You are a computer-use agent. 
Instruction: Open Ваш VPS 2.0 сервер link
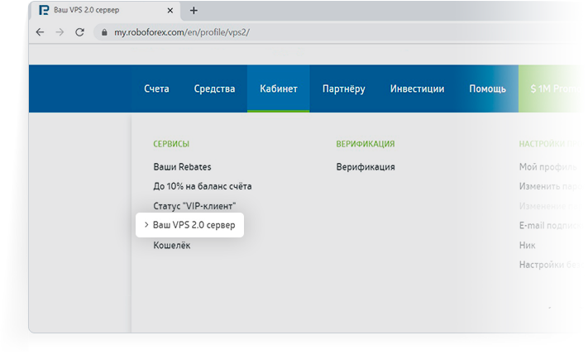[x=194, y=225]
